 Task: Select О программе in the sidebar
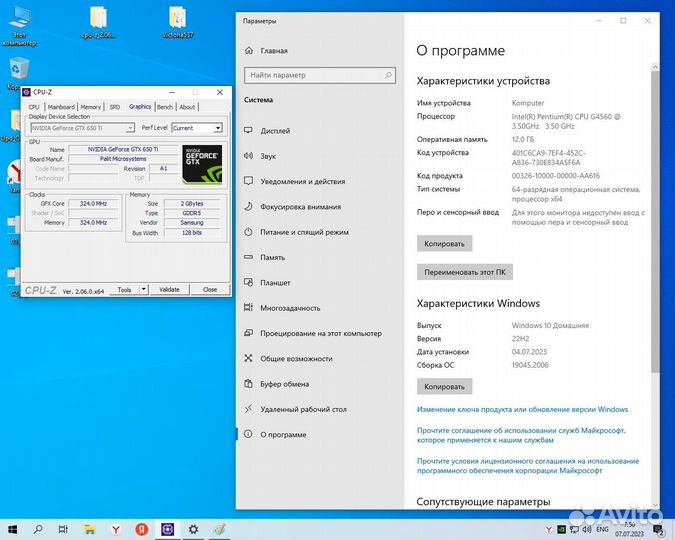(283, 434)
